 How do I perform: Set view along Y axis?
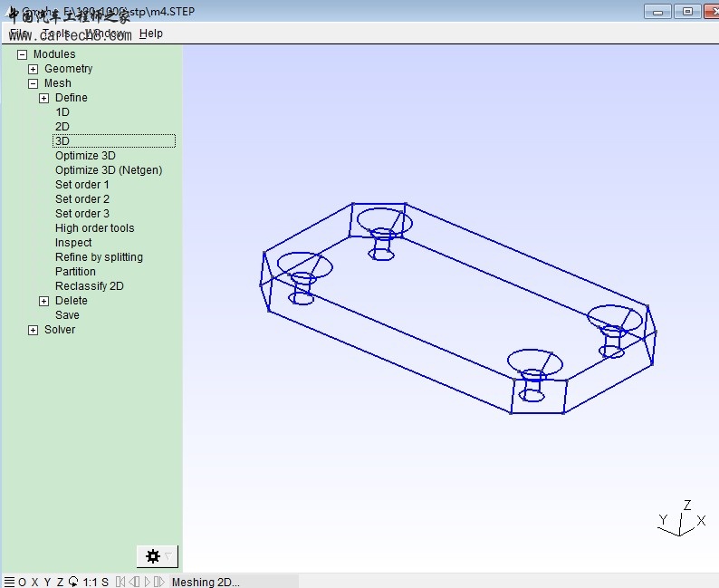pos(47,582)
